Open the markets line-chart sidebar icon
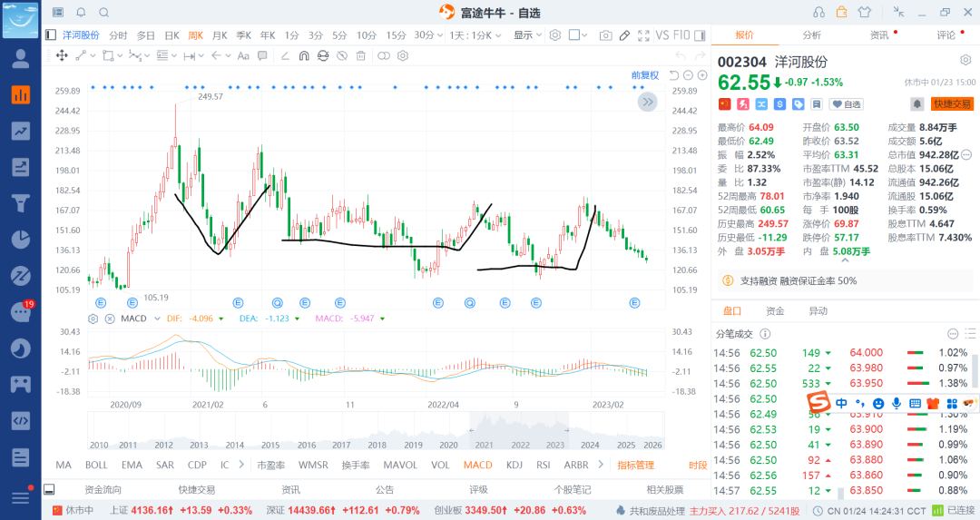 pos(21,131)
